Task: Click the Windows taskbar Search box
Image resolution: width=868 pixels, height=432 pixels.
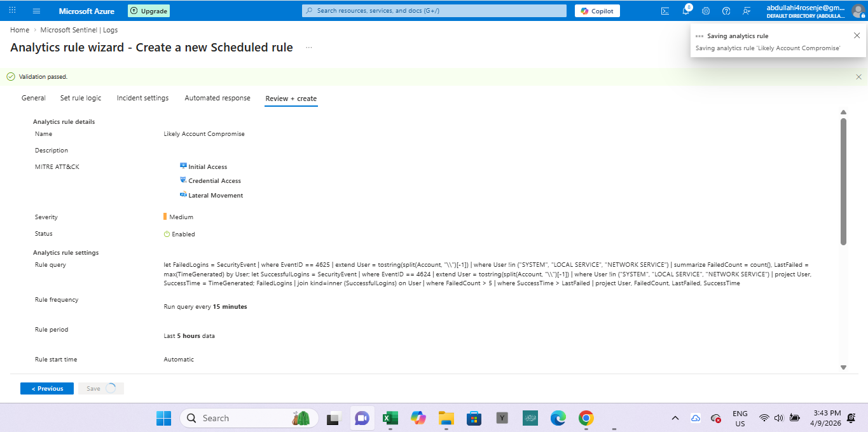Action: tap(249, 418)
